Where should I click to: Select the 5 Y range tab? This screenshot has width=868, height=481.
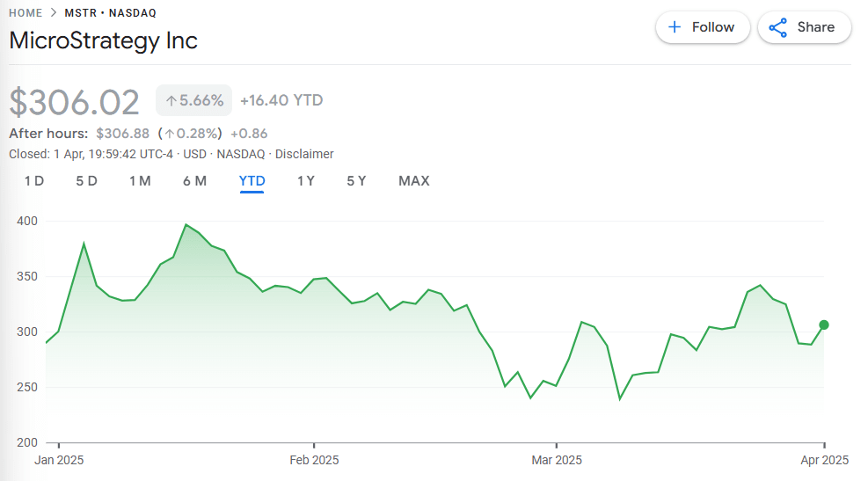(356, 181)
